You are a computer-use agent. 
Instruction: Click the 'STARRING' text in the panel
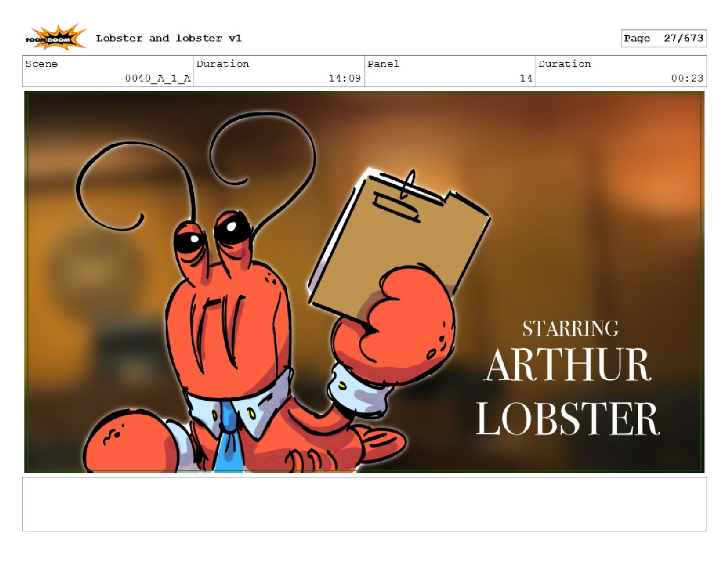570,329
